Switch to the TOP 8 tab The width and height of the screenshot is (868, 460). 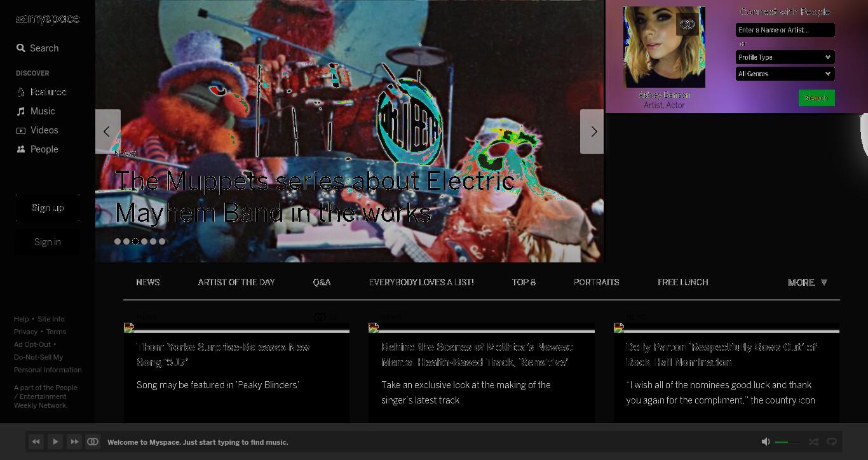524,282
